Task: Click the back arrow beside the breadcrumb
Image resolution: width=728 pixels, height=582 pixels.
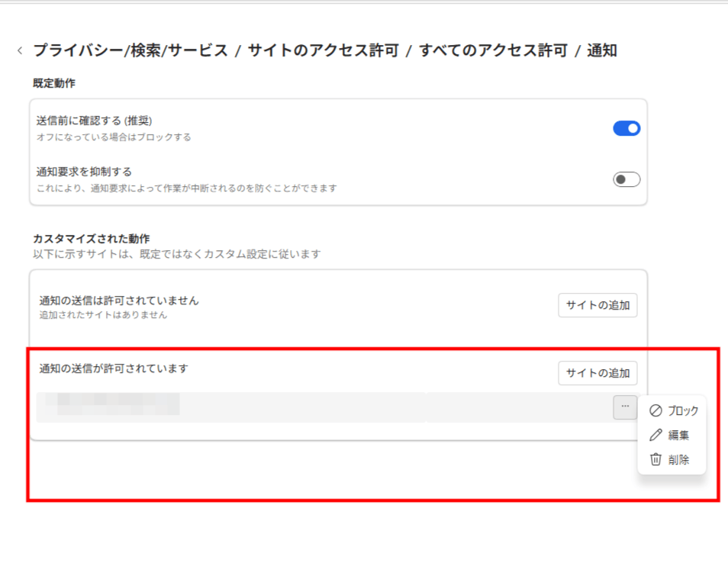Action: (x=20, y=51)
